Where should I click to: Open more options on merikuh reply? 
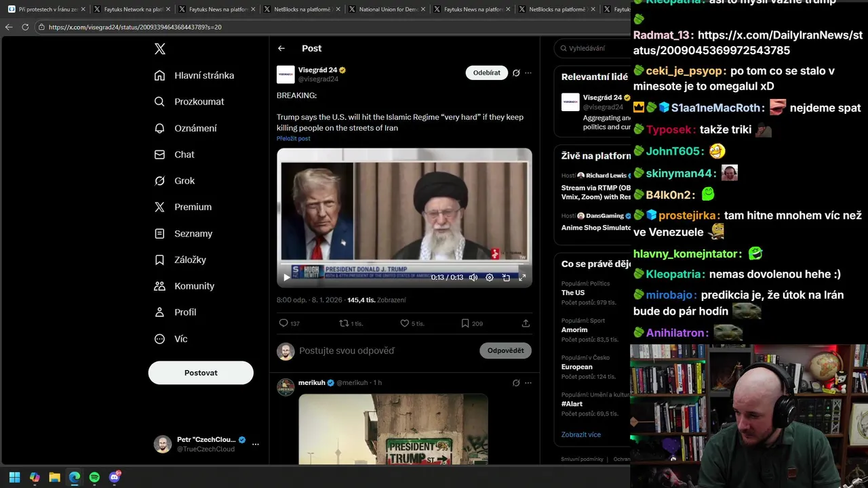(x=528, y=383)
